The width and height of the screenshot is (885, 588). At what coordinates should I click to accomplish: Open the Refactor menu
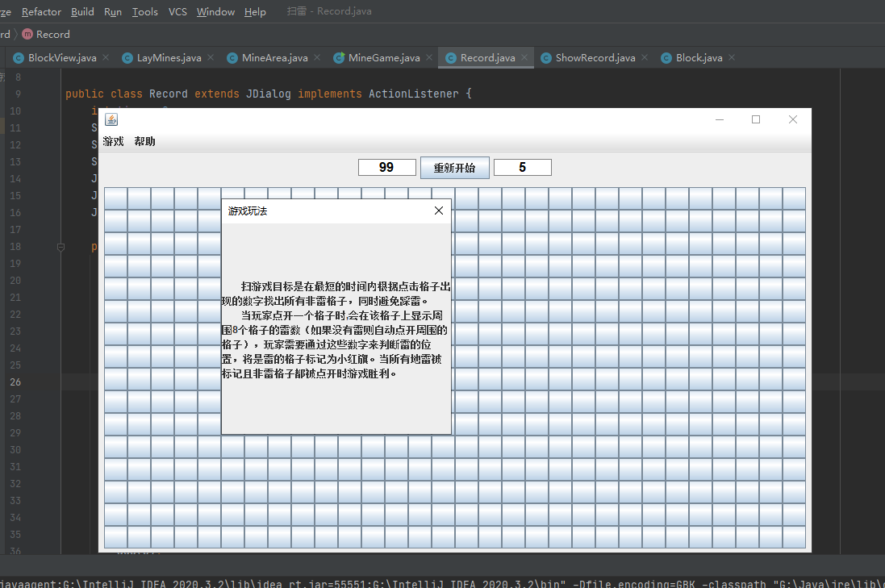point(41,12)
